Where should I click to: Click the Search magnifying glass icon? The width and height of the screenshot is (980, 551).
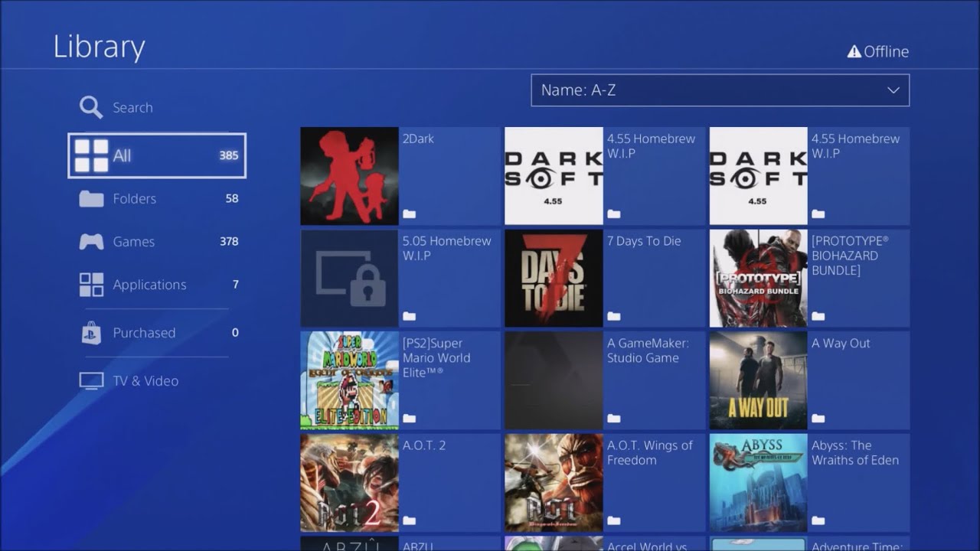(91, 107)
